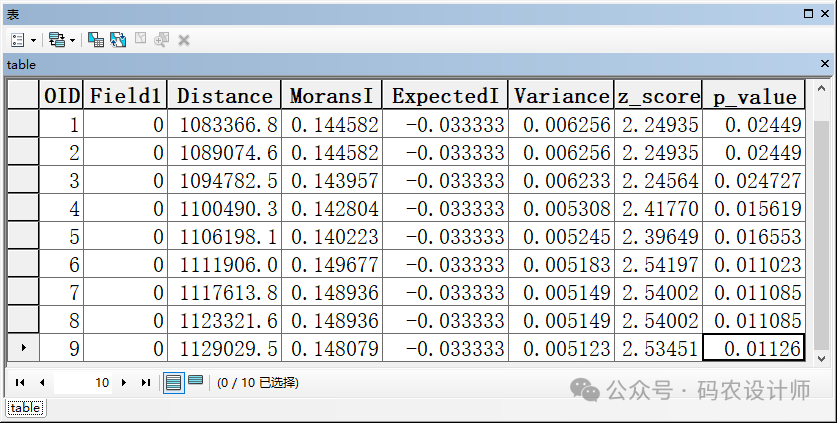Image resolution: width=837 pixels, height=423 pixels.
Task: Click the Select By Attributes icon
Action: pyautogui.click(x=96, y=40)
